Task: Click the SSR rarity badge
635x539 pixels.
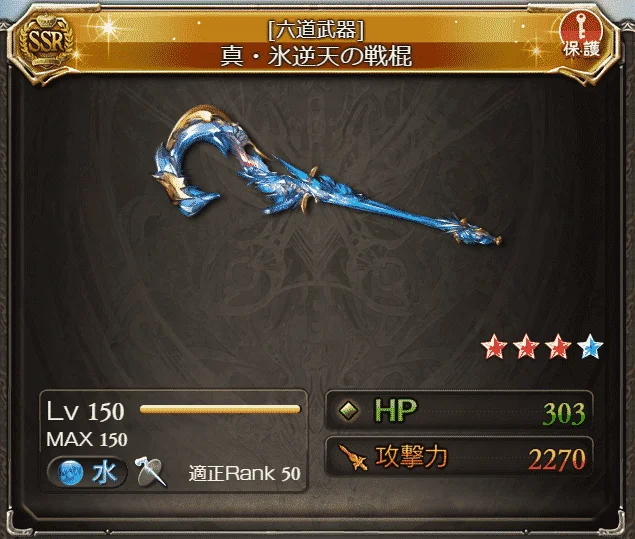Action: [46, 42]
